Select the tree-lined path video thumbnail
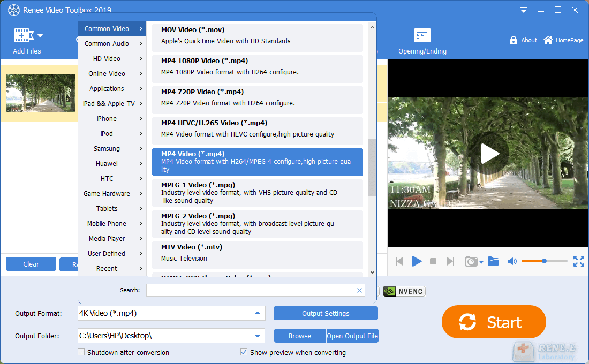 (x=41, y=93)
